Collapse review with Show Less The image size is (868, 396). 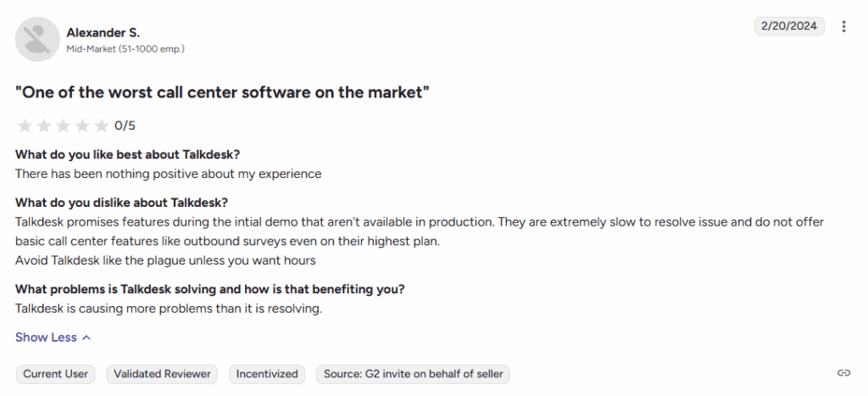[46, 337]
